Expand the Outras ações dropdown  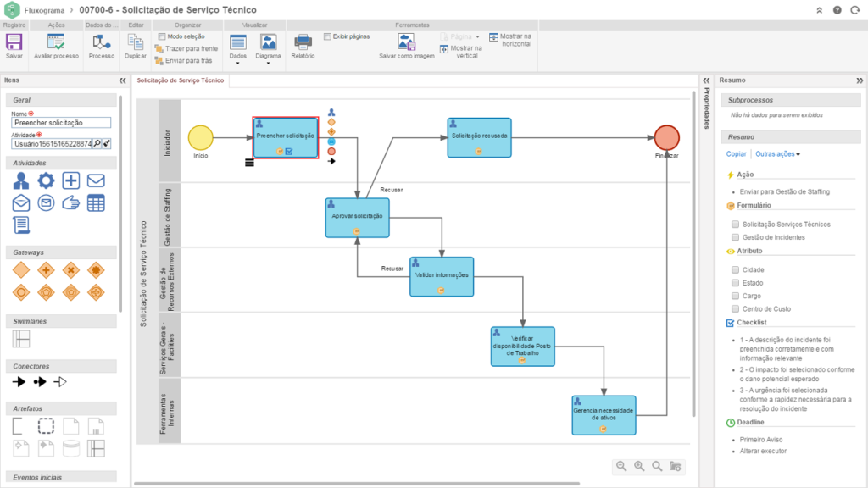click(x=778, y=154)
